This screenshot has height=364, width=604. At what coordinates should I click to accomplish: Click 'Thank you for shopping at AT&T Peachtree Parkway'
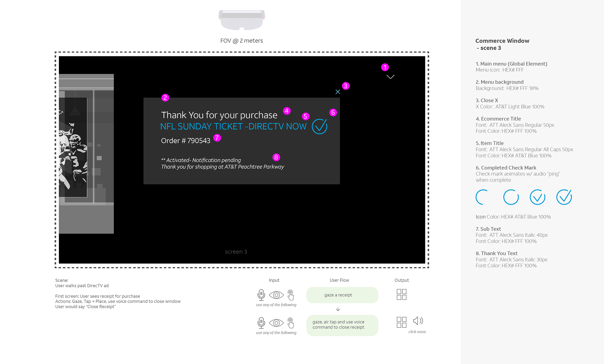tap(222, 167)
